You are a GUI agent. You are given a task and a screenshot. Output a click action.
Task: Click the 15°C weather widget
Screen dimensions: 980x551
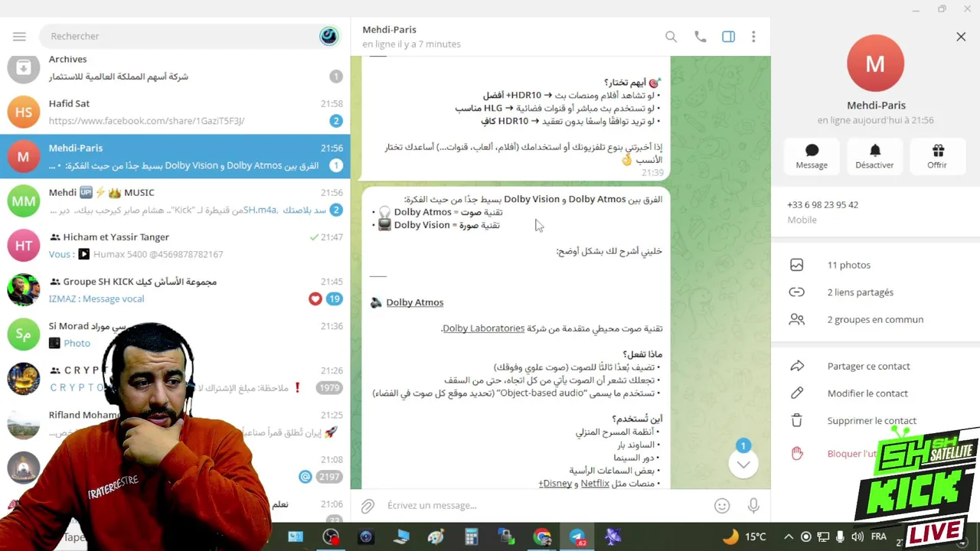(x=744, y=537)
